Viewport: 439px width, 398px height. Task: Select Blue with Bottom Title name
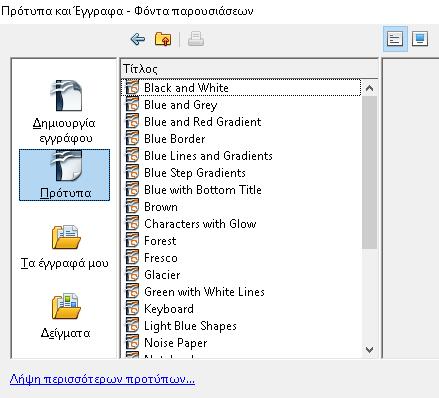click(x=203, y=190)
